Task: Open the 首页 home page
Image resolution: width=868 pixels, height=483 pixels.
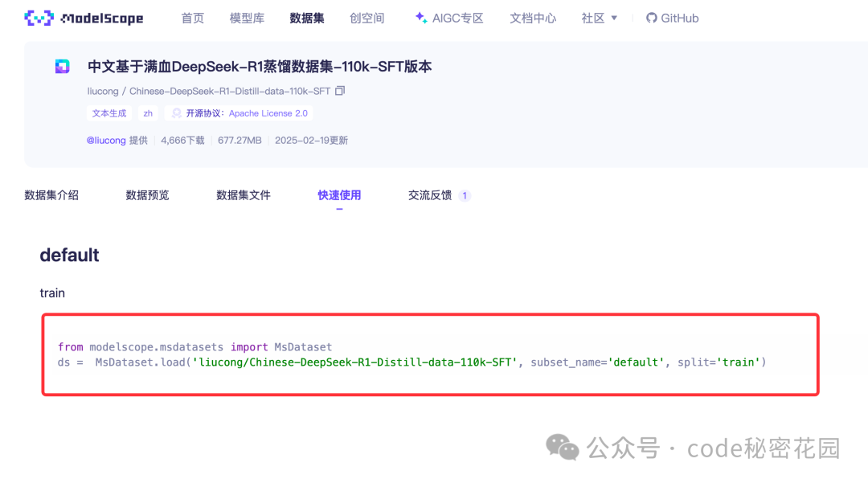Action: tap(193, 18)
